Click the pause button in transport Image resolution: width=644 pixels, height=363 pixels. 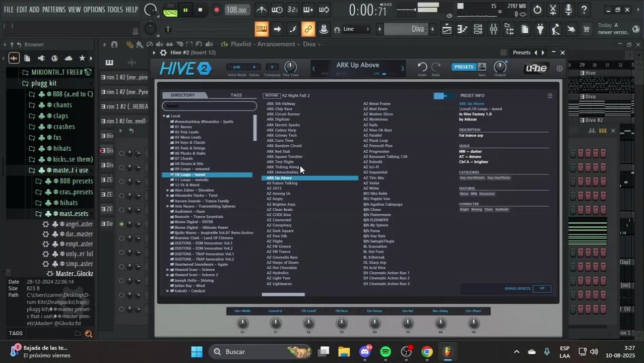coord(185,10)
